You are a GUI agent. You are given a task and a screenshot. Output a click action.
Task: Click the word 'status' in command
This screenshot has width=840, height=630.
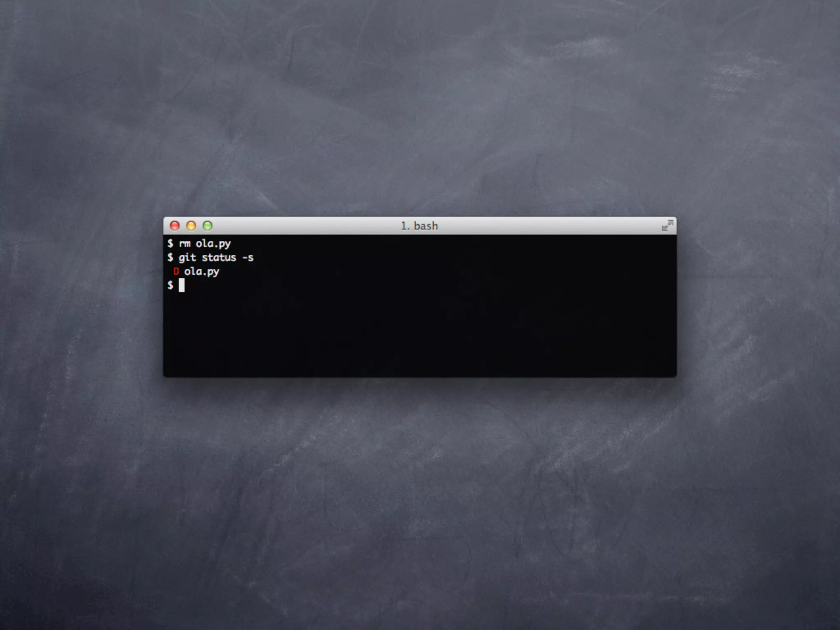coord(219,258)
